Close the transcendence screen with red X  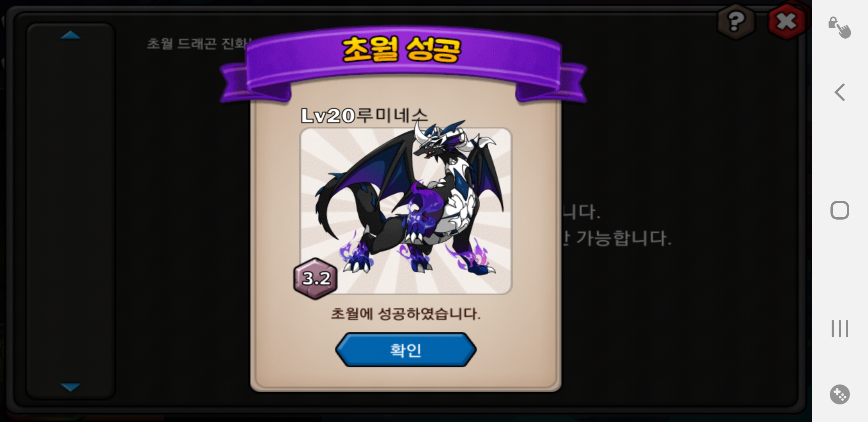point(786,21)
